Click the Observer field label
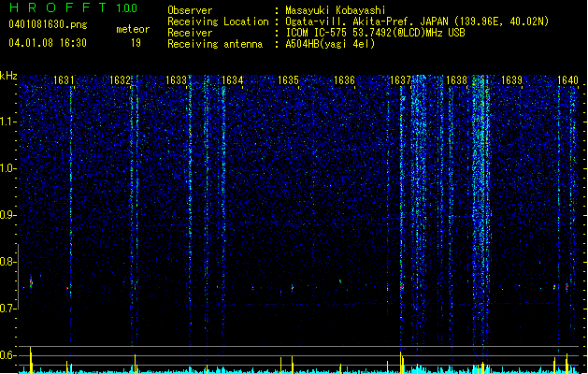 click(x=190, y=10)
